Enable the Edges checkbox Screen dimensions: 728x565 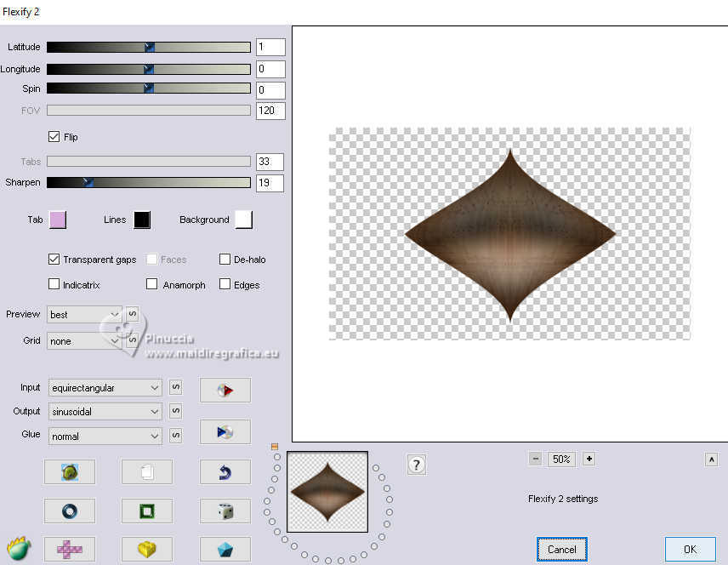tap(225, 284)
